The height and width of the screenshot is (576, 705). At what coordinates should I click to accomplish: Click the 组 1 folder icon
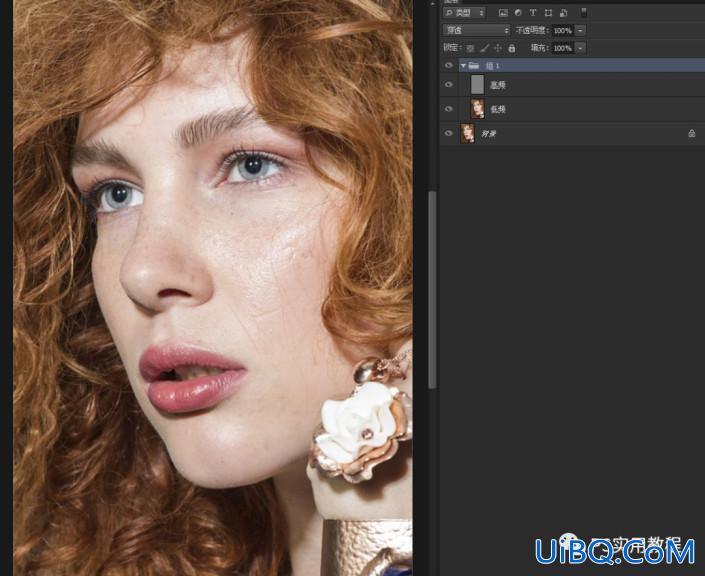click(x=473, y=66)
